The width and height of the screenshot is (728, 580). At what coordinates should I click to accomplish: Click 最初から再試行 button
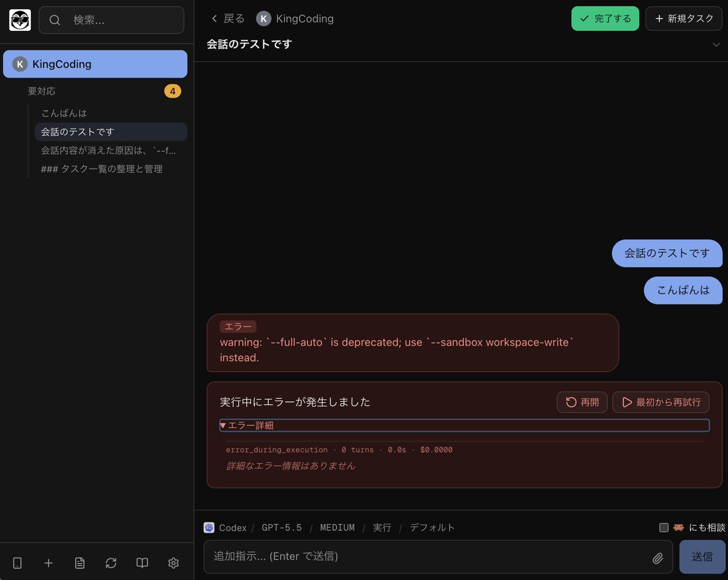coord(661,402)
